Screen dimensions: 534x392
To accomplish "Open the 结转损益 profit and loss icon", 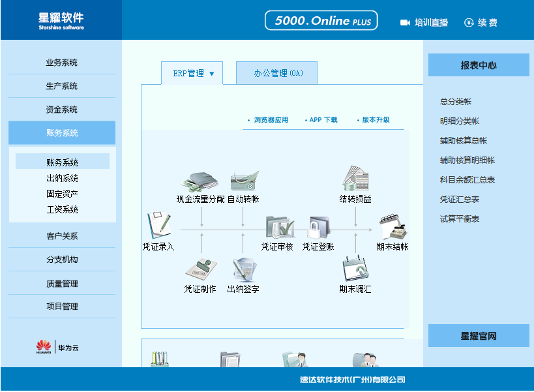I will coord(356,179).
